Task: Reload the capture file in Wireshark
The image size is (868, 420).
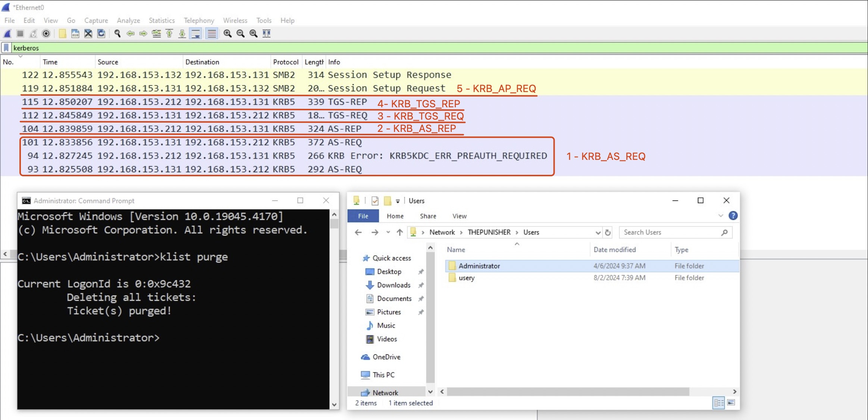Action: click(101, 34)
